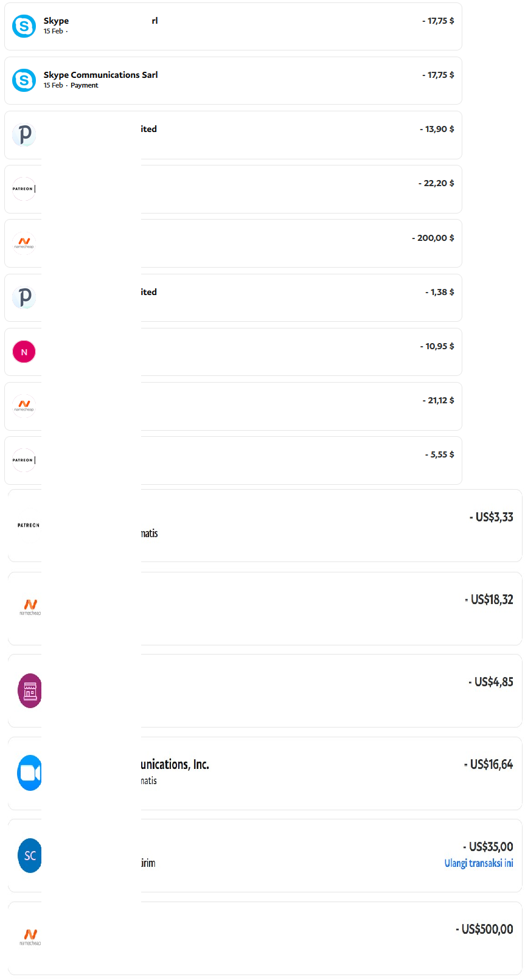The image size is (525, 980).
Task: Click the P logo on the -13,90 $ transaction
Action: [24, 134]
